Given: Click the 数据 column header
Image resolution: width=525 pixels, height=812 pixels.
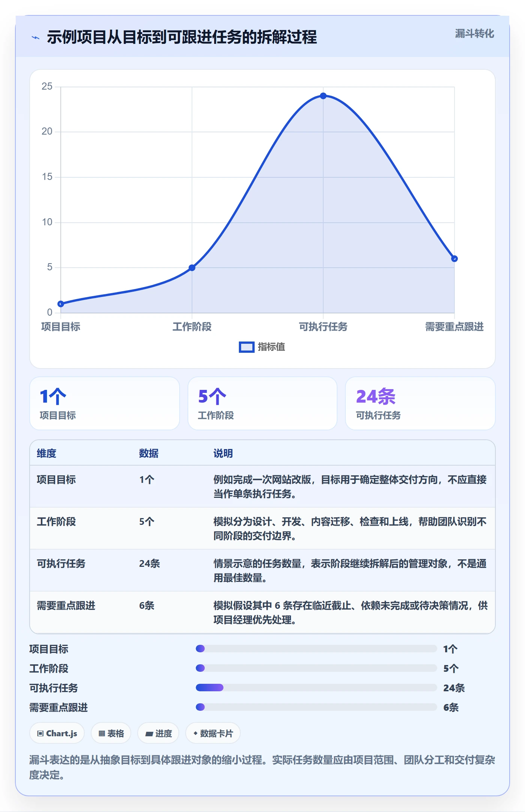Looking at the screenshot, I should click(x=149, y=454).
